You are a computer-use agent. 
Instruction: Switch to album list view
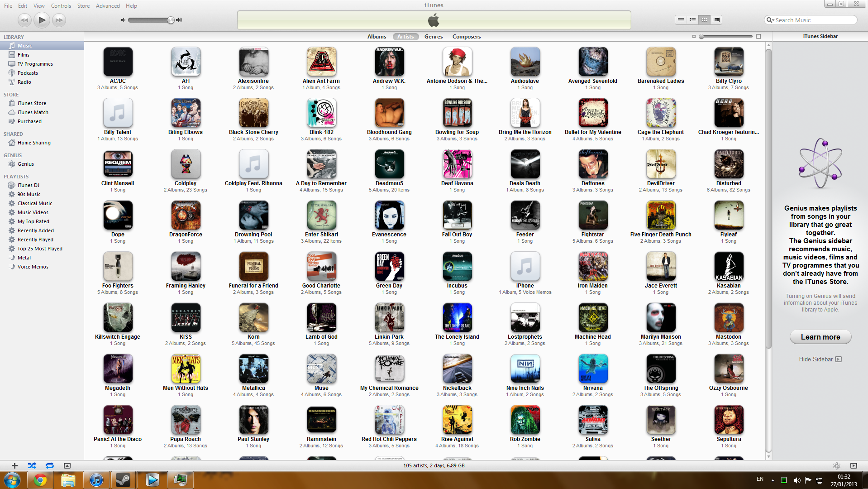click(692, 20)
